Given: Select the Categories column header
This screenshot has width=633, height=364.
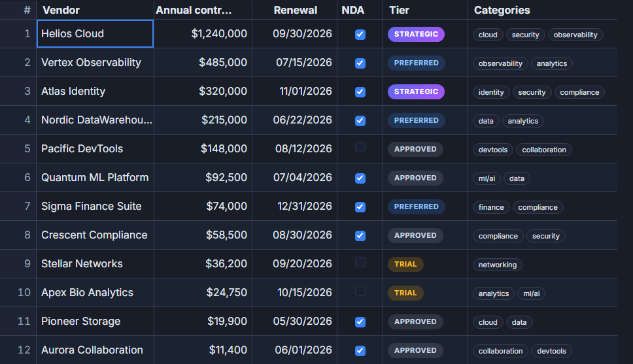Looking at the screenshot, I should pos(502,10).
